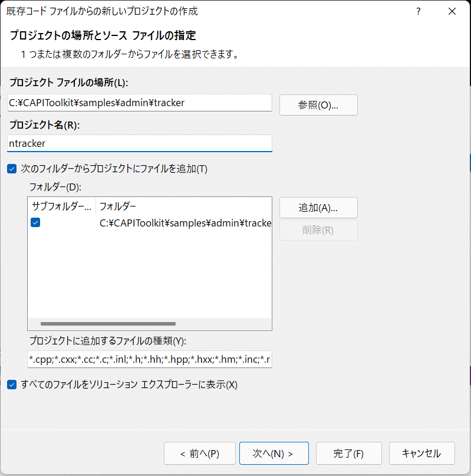Click the help question mark icon
471x476 pixels.
pyautogui.click(x=419, y=12)
